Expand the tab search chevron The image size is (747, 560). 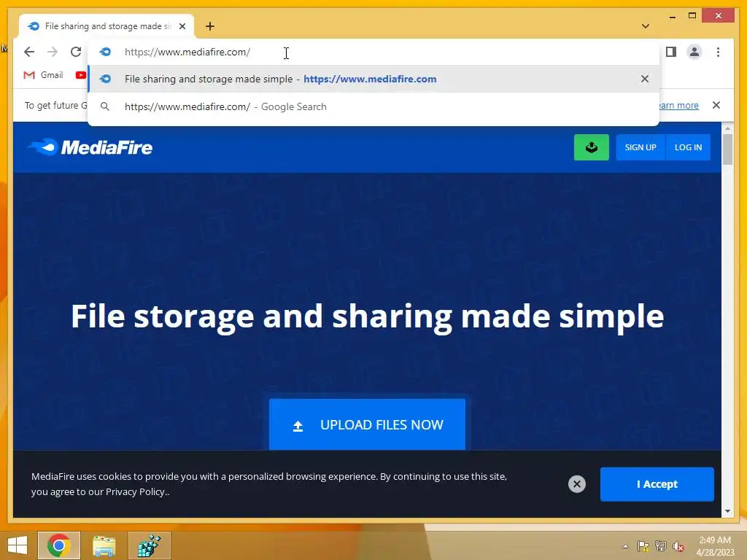point(646,26)
